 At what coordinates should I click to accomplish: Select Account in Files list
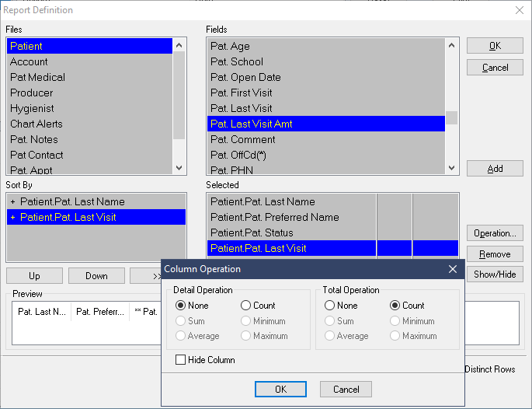coord(30,61)
